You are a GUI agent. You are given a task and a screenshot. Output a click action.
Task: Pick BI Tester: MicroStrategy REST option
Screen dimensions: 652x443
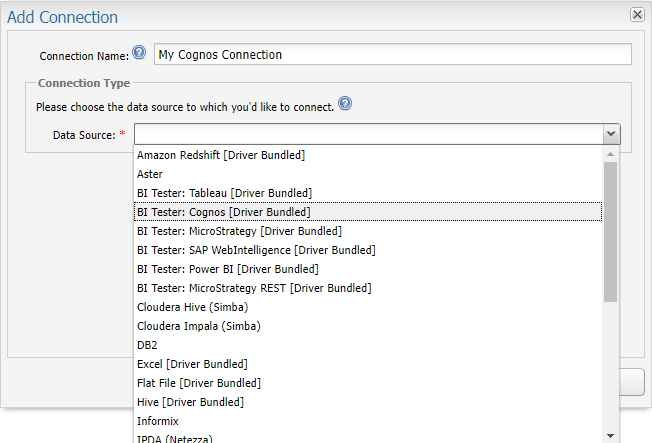pos(368,288)
